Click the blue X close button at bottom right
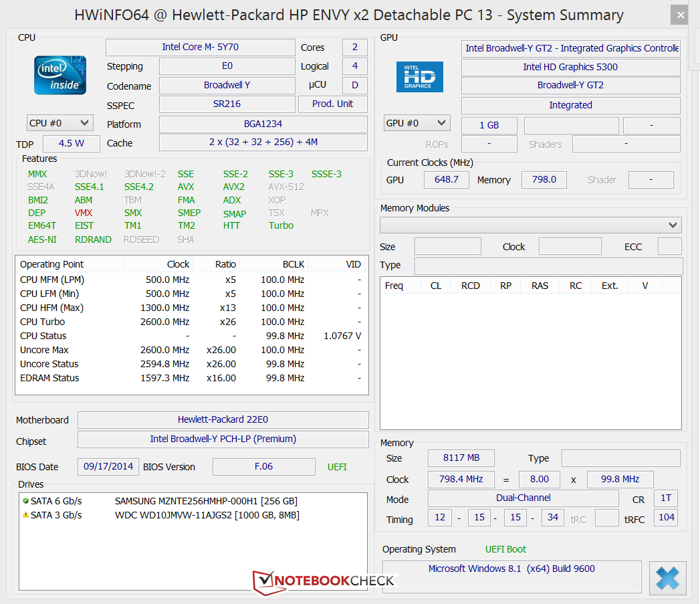Screen dimensions: 700x604 (667, 578)
